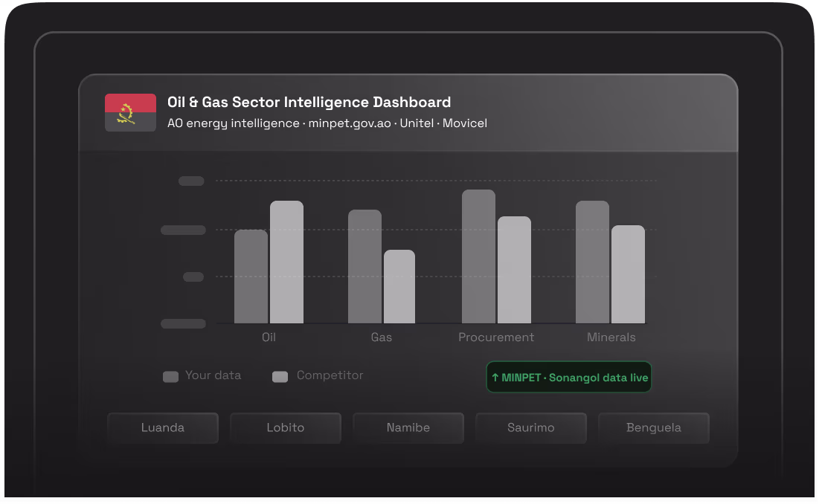Click the Minerals axis label
This screenshot has width=819, height=504.
611,337
